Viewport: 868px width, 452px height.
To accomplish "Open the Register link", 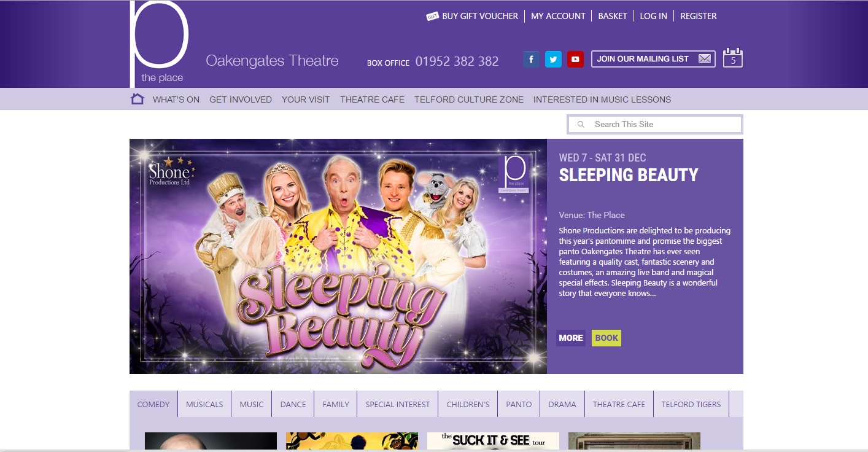I will click(x=698, y=16).
